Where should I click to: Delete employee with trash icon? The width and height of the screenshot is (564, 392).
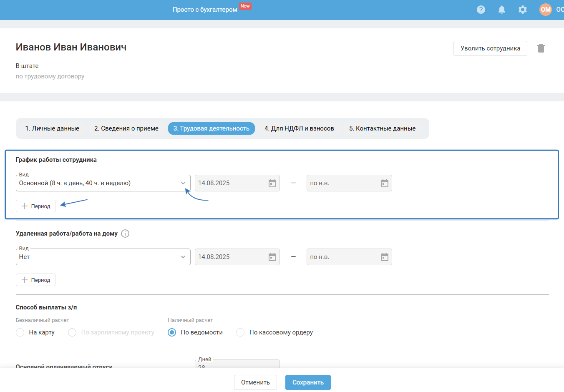(541, 48)
